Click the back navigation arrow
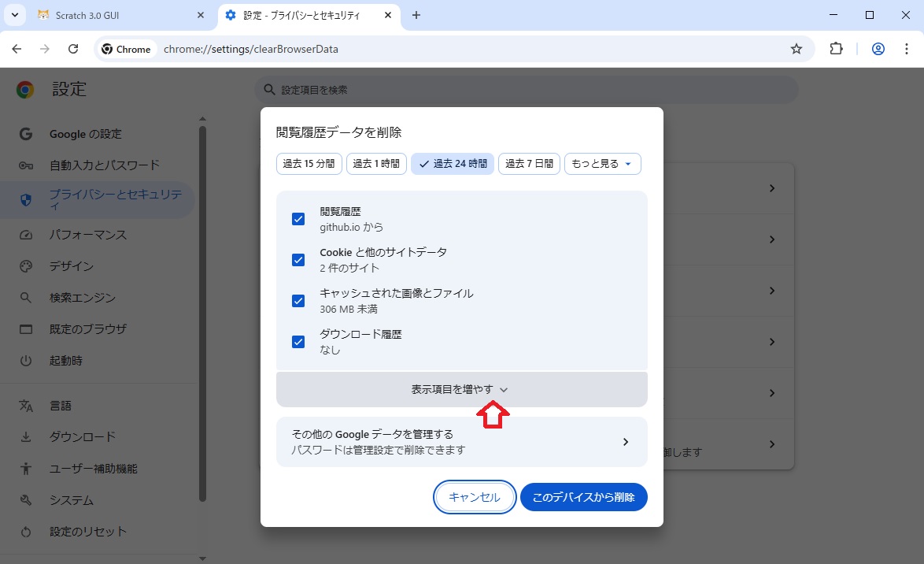The width and height of the screenshot is (924, 564). tap(17, 49)
